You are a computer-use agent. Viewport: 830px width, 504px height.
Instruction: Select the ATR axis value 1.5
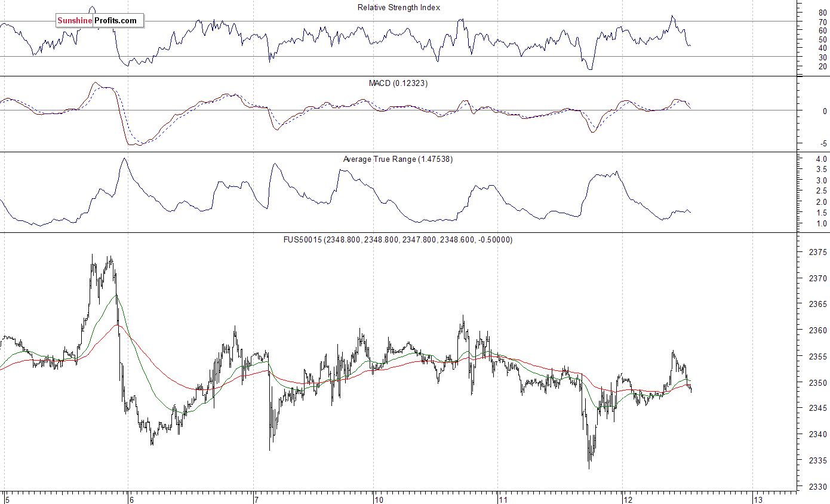[821, 213]
